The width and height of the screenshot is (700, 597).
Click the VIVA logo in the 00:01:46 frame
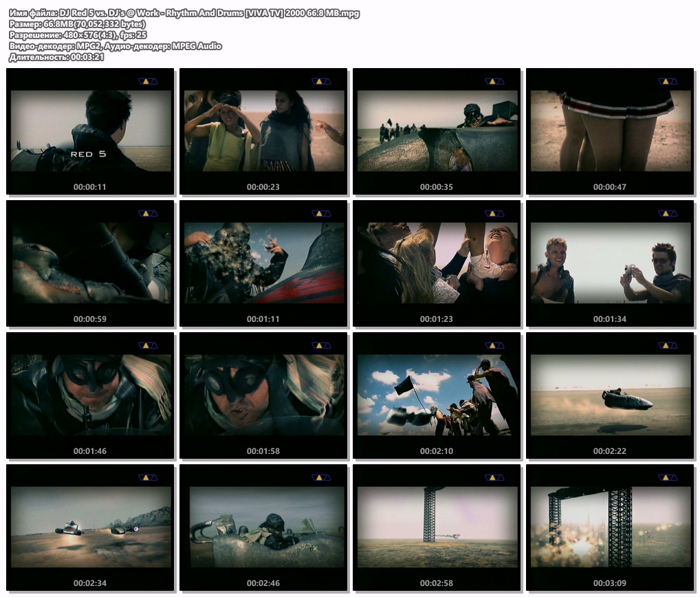[x=149, y=345]
